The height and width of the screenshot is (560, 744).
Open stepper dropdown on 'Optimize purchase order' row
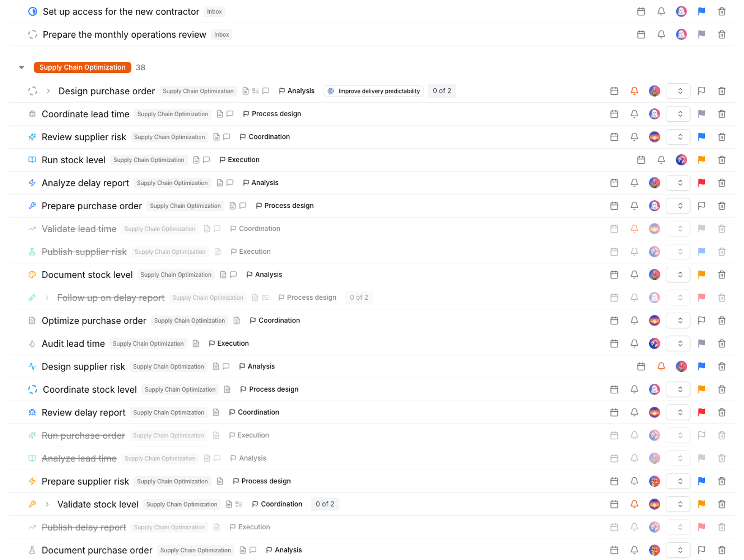[678, 321]
